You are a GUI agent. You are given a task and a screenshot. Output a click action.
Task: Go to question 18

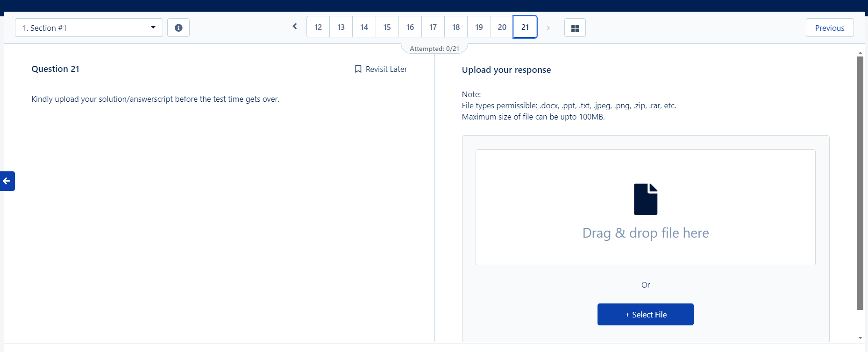tap(456, 27)
